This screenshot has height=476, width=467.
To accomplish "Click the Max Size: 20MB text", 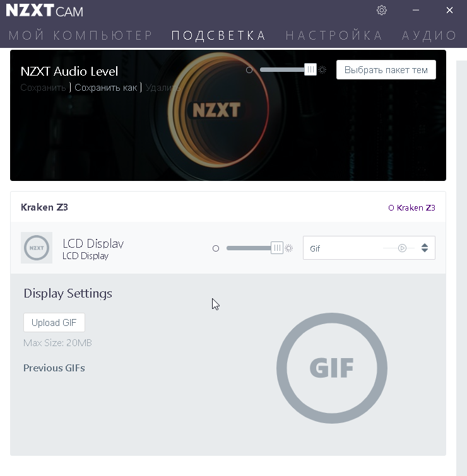I will pyautogui.click(x=57, y=343).
